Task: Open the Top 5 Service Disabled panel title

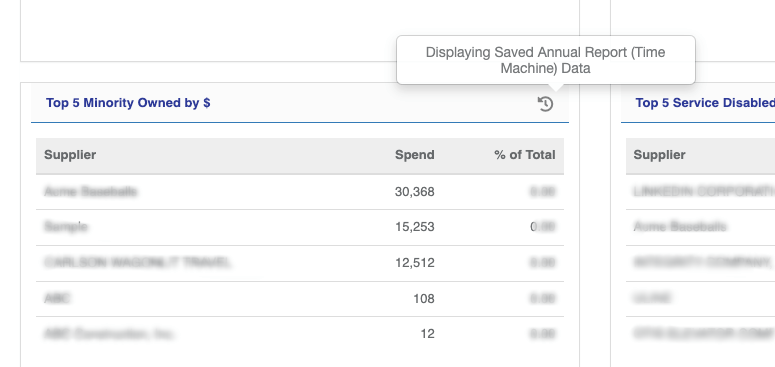Action: pyautogui.click(x=705, y=103)
